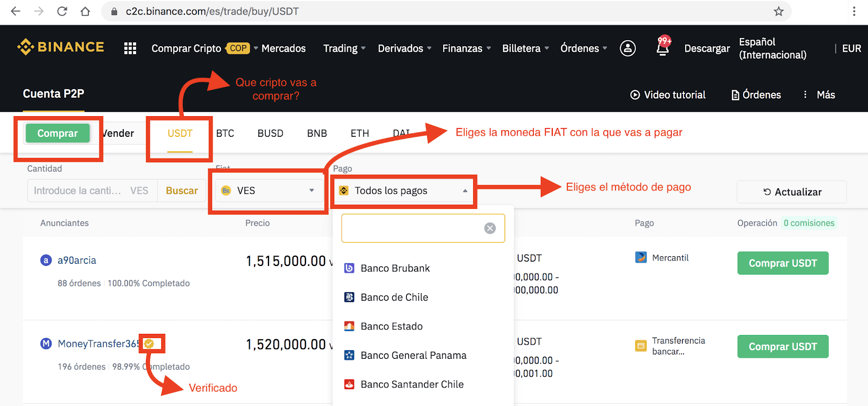Select Banco de Chile payment option

(x=423, y=297)
